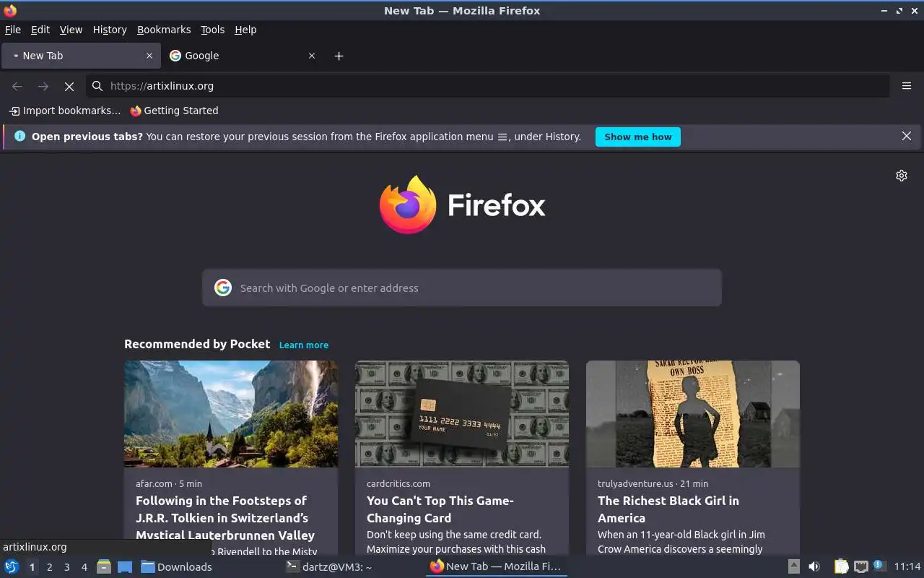
Task: Switch to workspace 4
Action: pyautogui.click(x=84, y=567)
